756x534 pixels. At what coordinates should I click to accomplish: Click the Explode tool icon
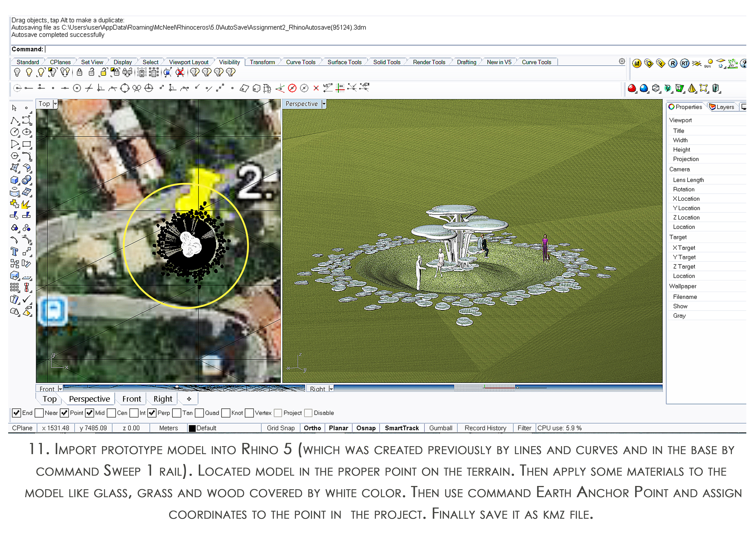[x=26, y=204]
